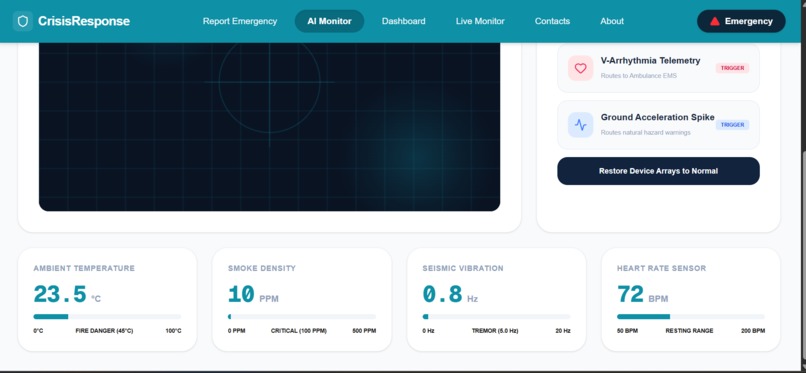
Task: Click the CRITICAL (100 PPM) marker text
Action: (x=299, y=331)
